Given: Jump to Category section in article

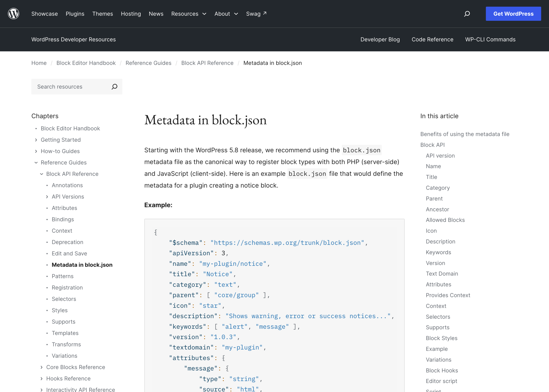Looking at the screenshot, I should [x=438, y=188].
